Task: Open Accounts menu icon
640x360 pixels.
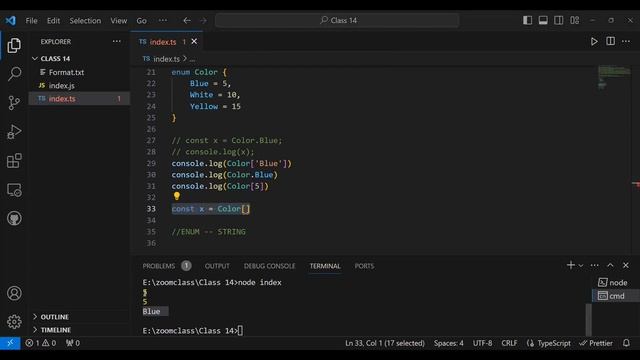Action: click(14, 293)
